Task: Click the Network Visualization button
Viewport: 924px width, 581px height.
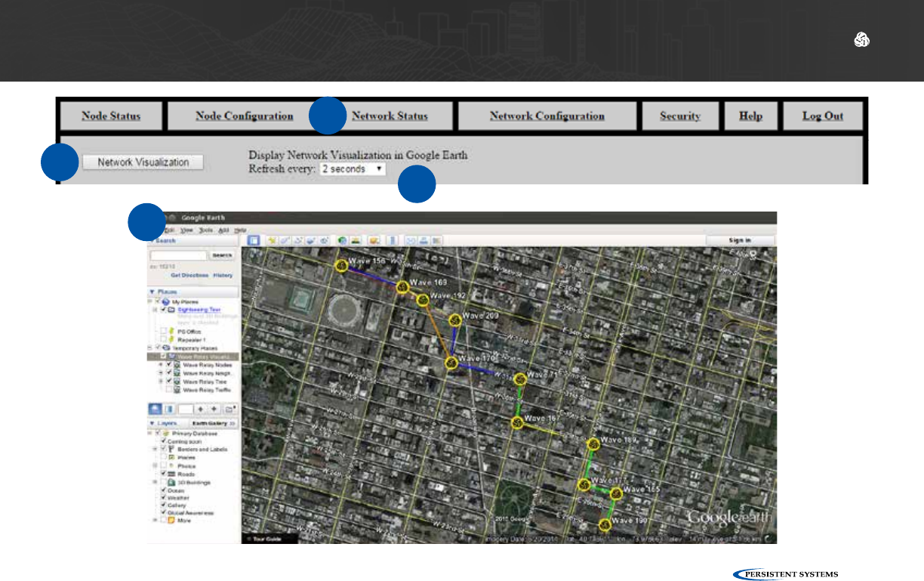Action: (143, 162)
